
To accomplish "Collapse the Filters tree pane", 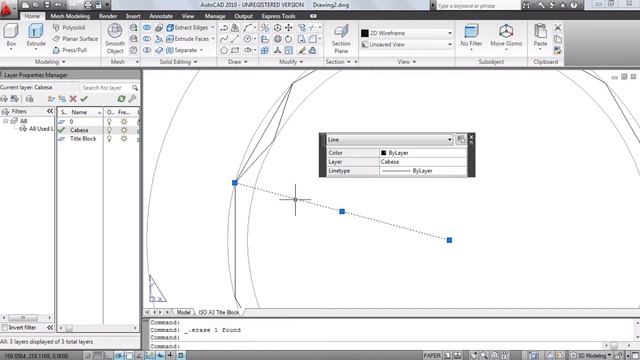I will (x=50, y=111).
